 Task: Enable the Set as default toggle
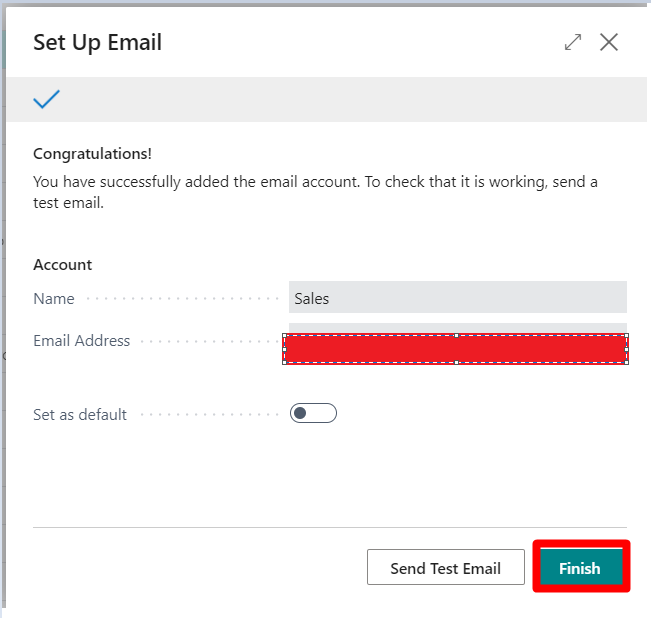point(313,413)
